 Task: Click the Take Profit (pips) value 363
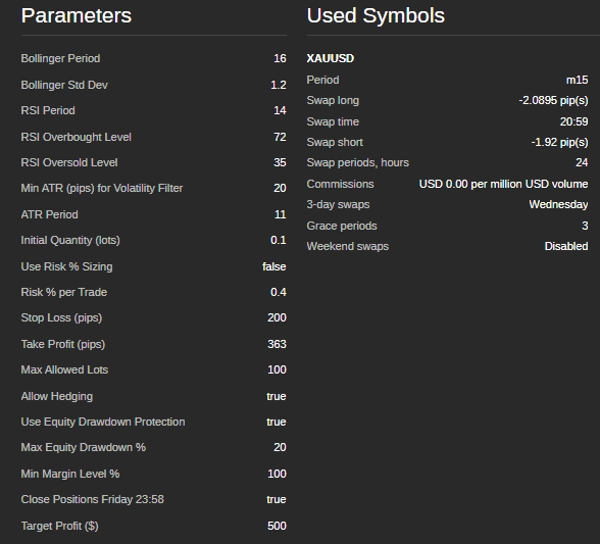tap(276, 345)
